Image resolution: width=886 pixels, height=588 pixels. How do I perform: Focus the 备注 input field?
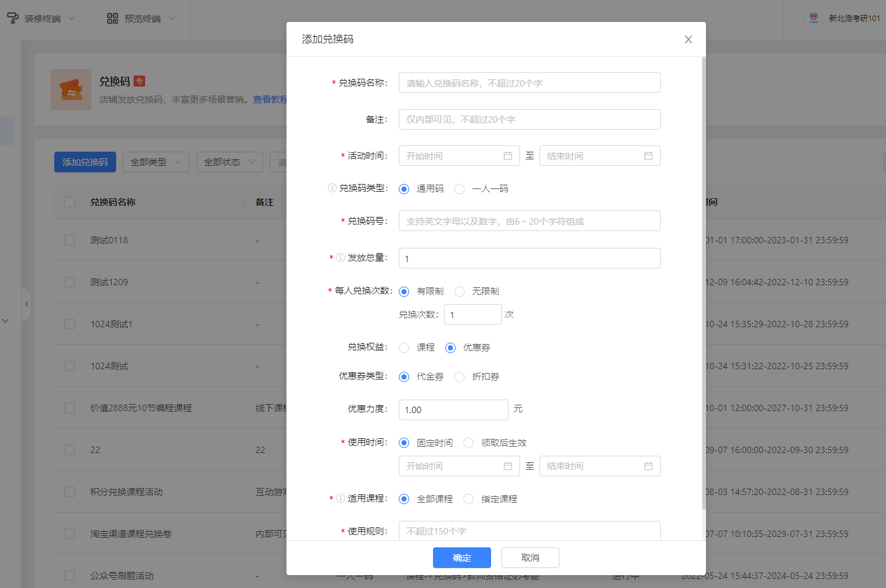530,119
